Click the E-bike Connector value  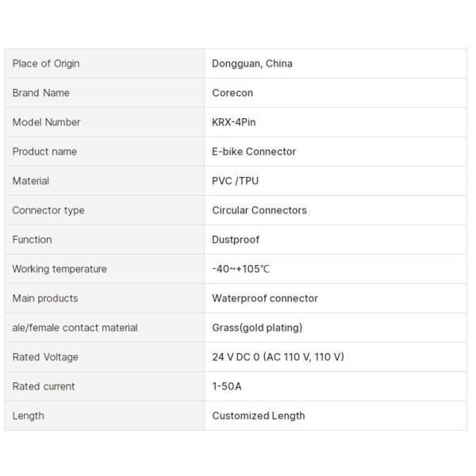[254, 152]
